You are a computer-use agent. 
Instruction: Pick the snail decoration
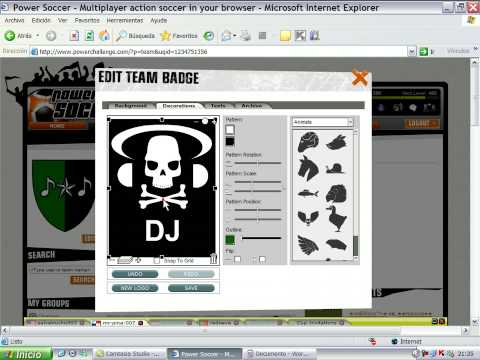pyautogui.click(x=335, y=169)
